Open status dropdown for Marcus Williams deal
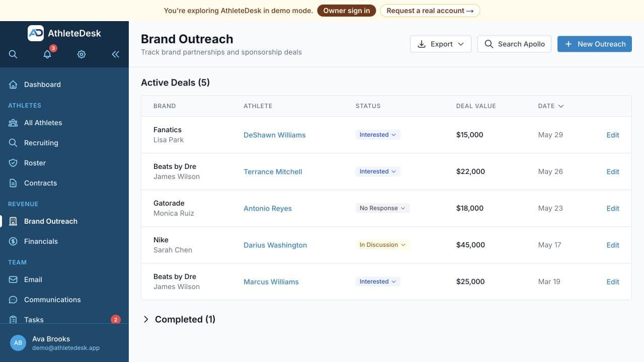644x362 pixels. pyautogui.click(x=378, y=282)
